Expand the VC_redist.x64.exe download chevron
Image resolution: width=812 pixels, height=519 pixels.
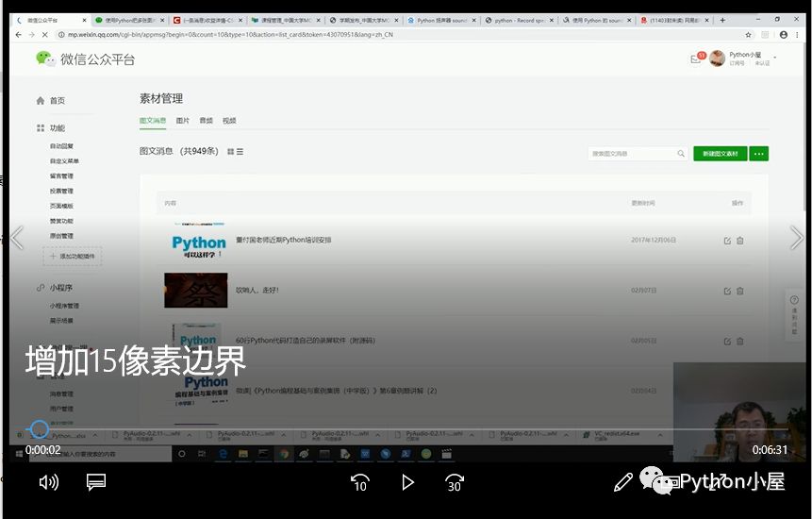[x=660, y=435]
